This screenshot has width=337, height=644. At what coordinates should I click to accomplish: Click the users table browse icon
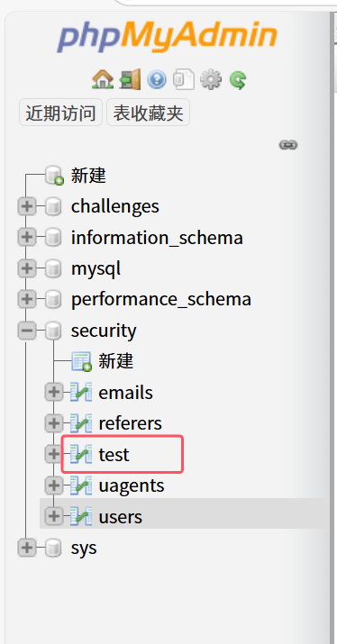tap(80, 516)
